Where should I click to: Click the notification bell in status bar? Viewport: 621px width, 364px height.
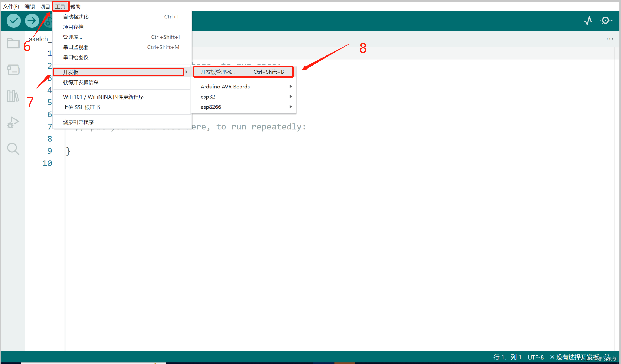tap(607, 357)
